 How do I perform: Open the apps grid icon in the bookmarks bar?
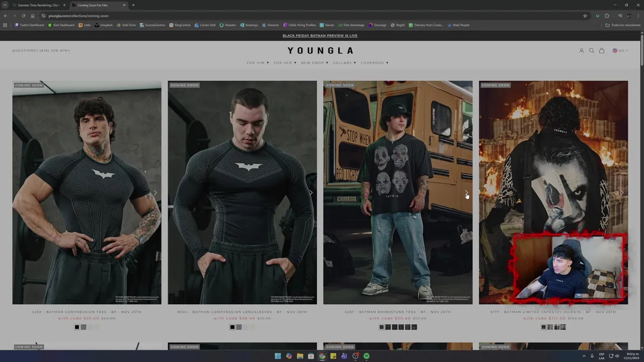point(5,25)
